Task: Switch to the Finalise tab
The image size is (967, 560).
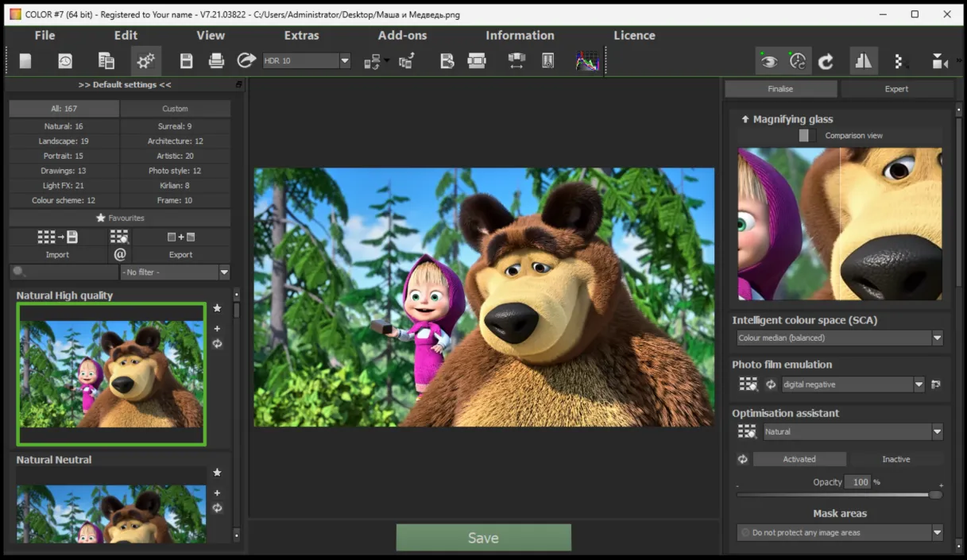Action: pos(780,89)
